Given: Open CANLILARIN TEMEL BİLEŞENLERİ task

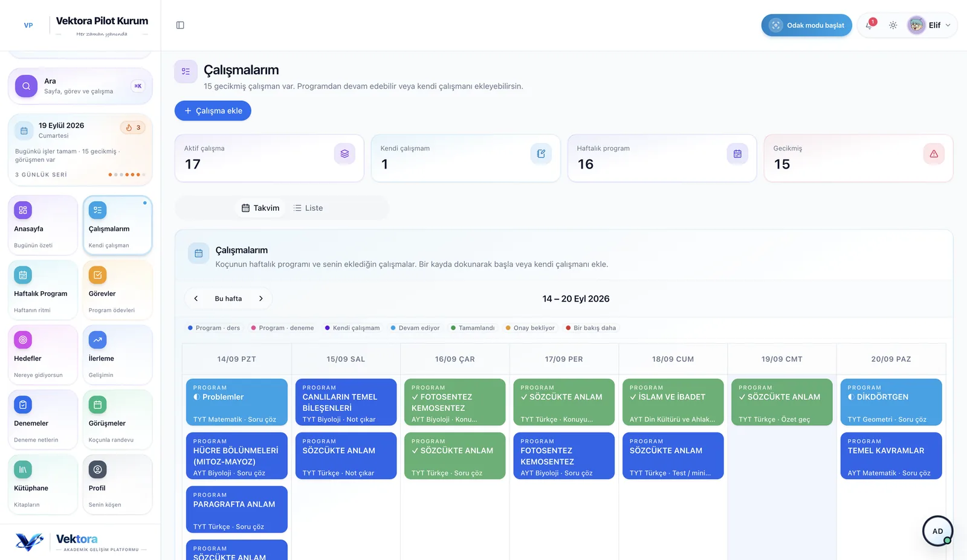Looking at the screenshot, I should click(346, 402).
